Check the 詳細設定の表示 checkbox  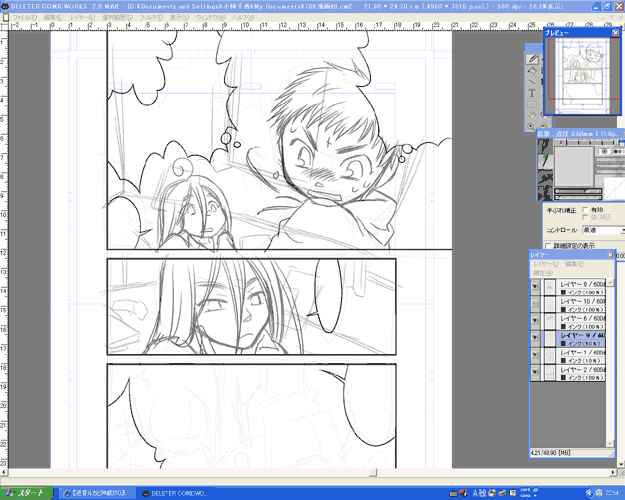pos(548,246)
